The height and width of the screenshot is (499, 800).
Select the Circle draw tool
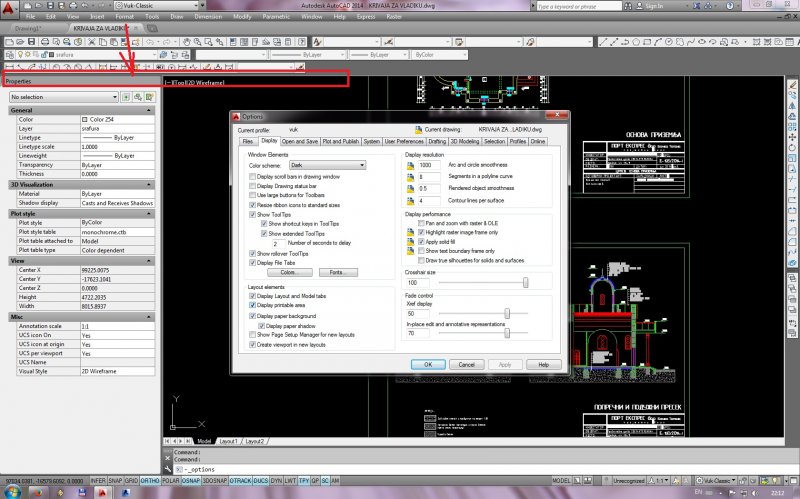click(x=669, y=42)
